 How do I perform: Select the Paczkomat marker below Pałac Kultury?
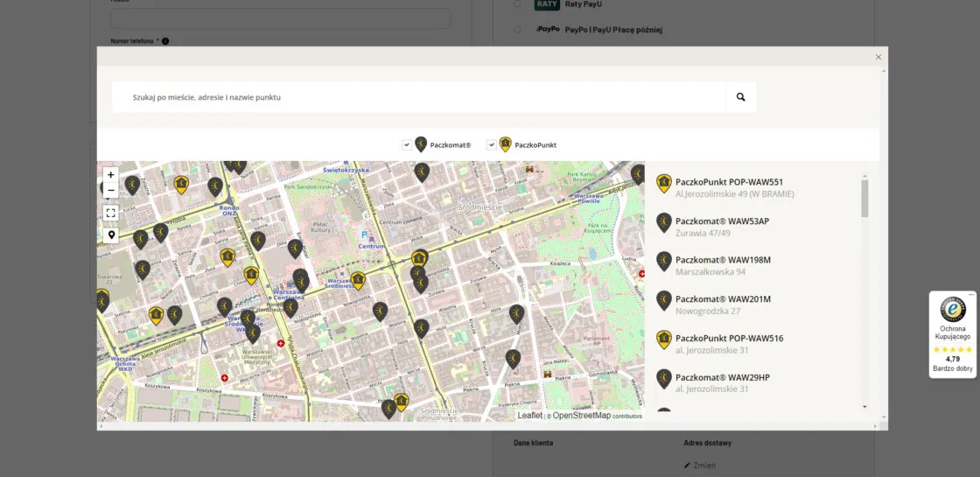pyautogui.click(x=295, y=249)
